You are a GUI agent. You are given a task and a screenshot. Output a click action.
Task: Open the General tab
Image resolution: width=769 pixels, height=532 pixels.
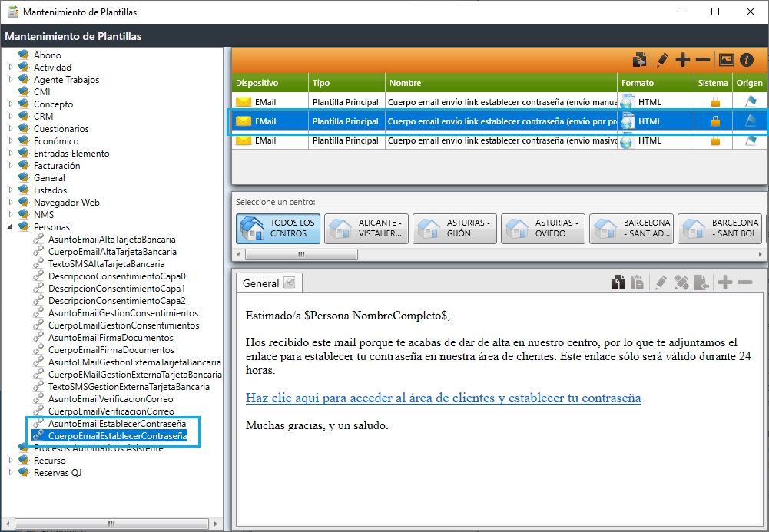coord(269,283)
